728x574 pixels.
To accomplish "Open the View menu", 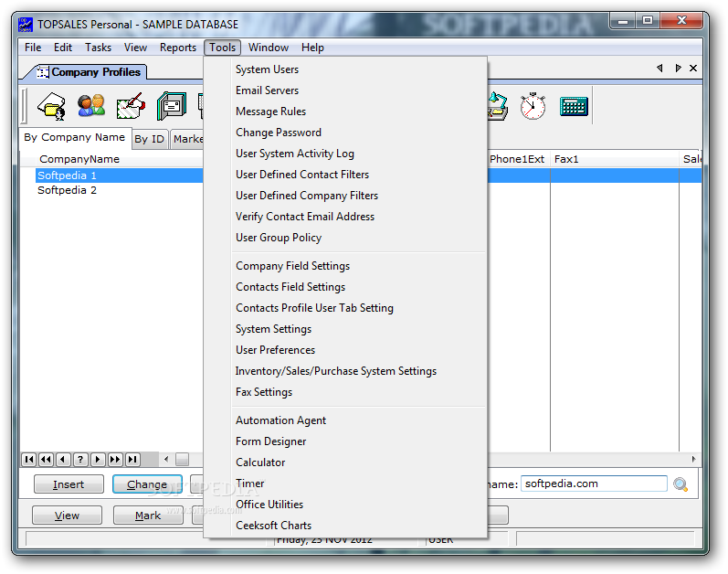I will click(x=135, y=48).
